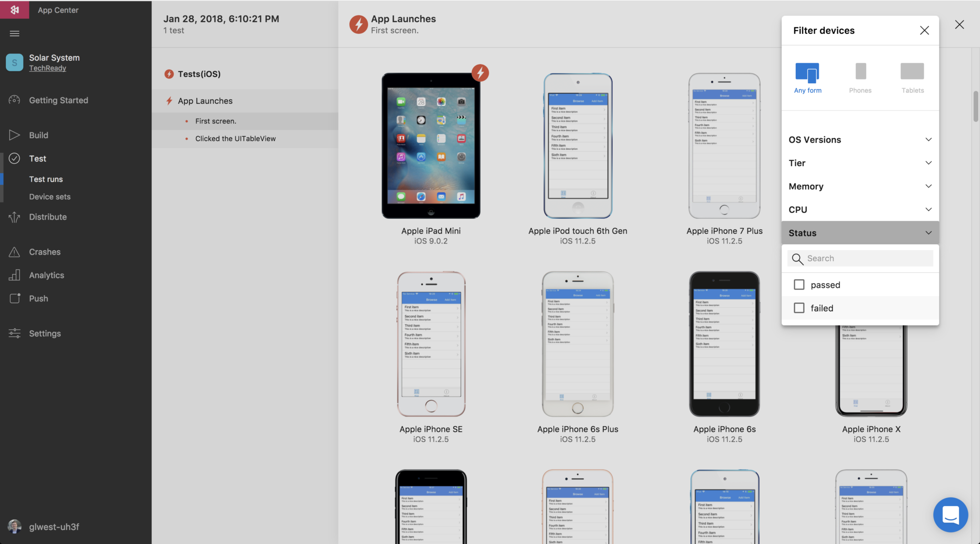Open the Push section
Viewport: 980px width, 544px height.
coord(39,298)
